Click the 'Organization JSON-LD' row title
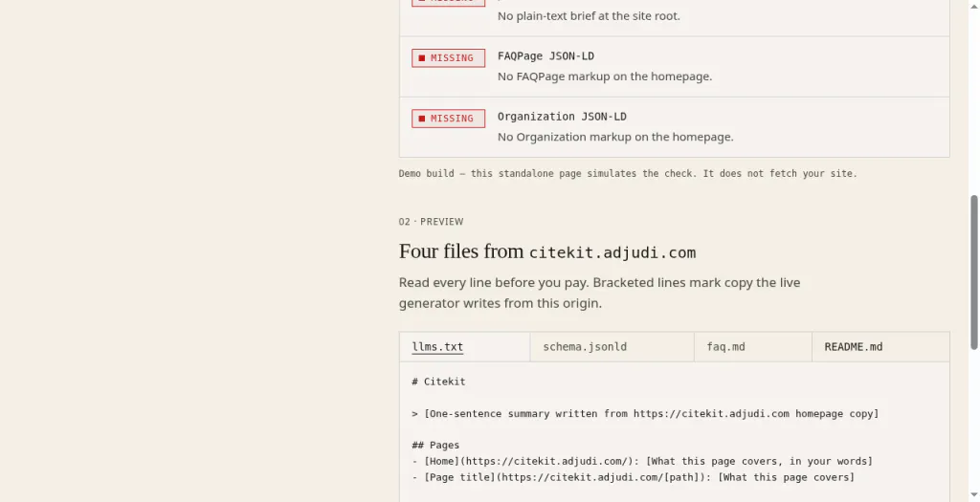Screen dimensions: 980x502 point(562,117)
